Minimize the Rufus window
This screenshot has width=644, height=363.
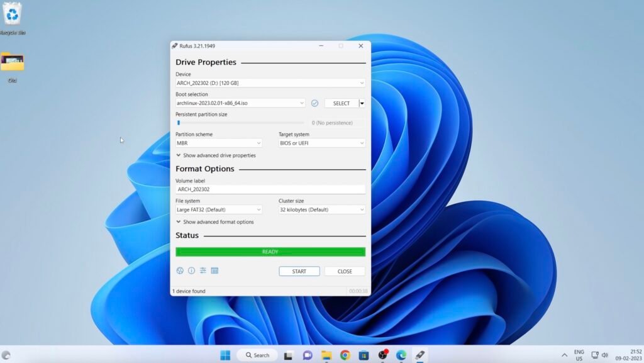coord(321,46)
